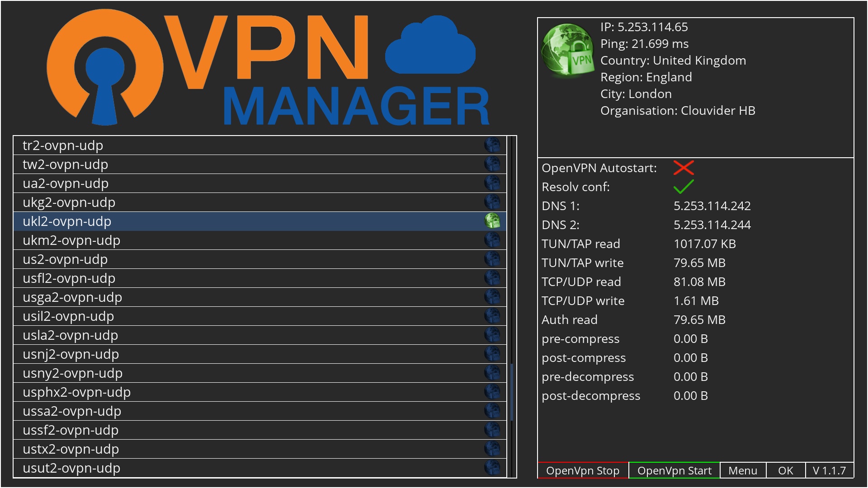Click globe icon on tr2-ovpn-udp row
This screenshot has width=868, height=488.
tap(492, 145)
